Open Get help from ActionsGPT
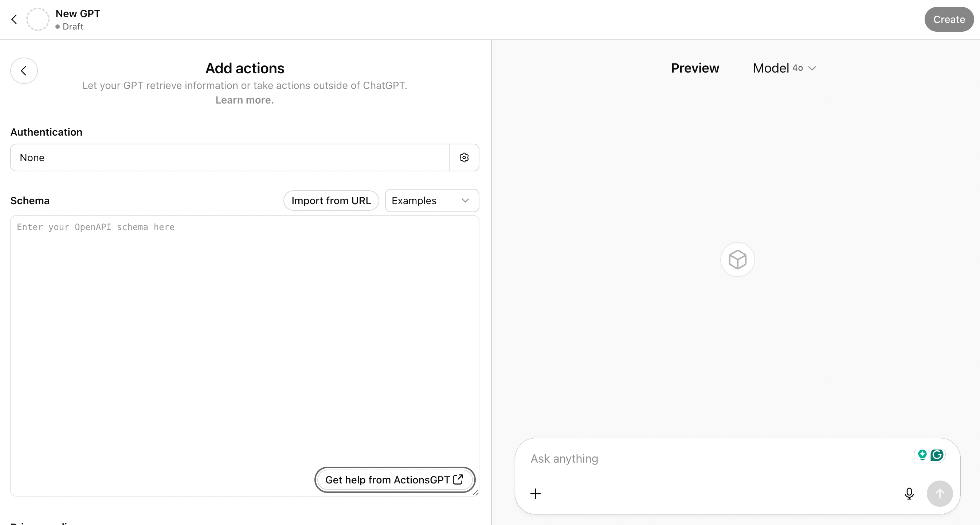Image resolution: width=980 pixels, height=525 pixels. (x=395, y=480)
